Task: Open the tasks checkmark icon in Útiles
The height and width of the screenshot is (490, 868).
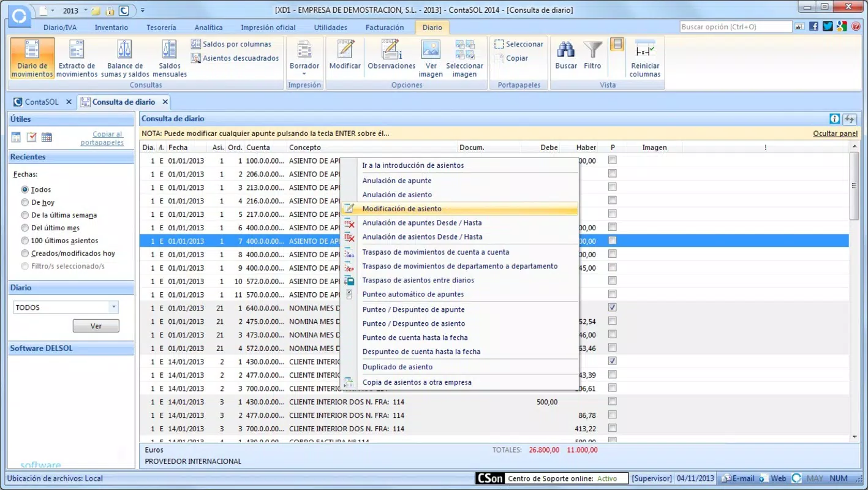Action: pyautogui.click(x=31, y=137)
